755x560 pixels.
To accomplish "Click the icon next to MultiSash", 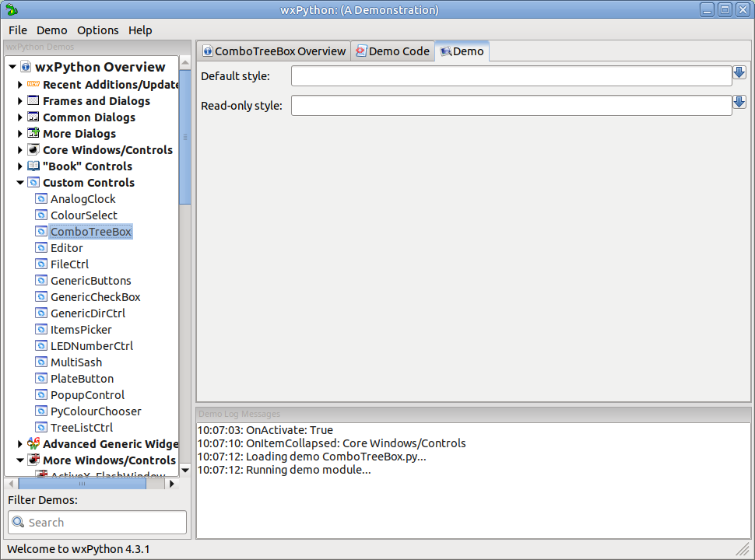I will point(41,362).
